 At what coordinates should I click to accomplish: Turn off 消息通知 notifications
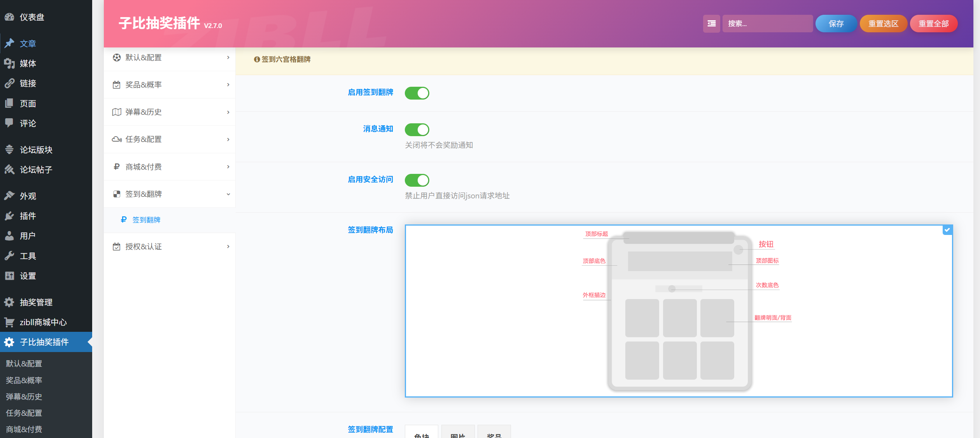[x=417, y=130]
